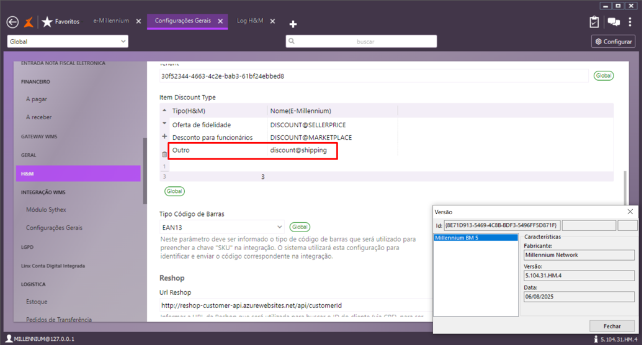The height and width of the screenshot is (347, 644).
Task: Click the Configurar button
Action: 613,42
